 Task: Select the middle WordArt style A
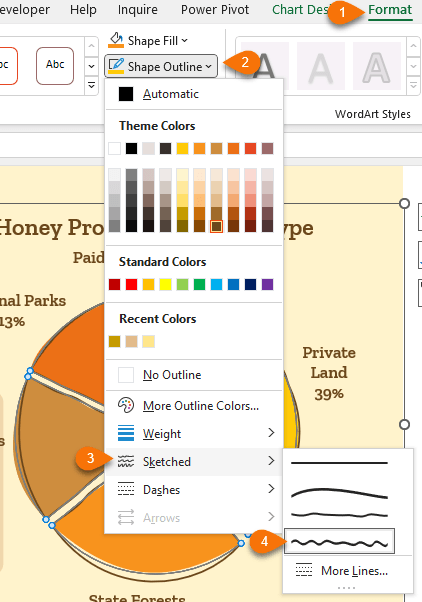pos(321,66)
